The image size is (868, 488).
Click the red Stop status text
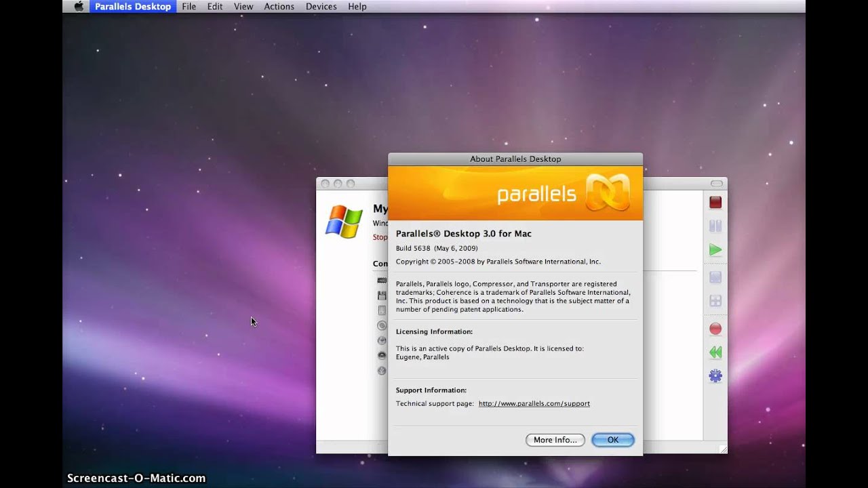pos(380,237)
